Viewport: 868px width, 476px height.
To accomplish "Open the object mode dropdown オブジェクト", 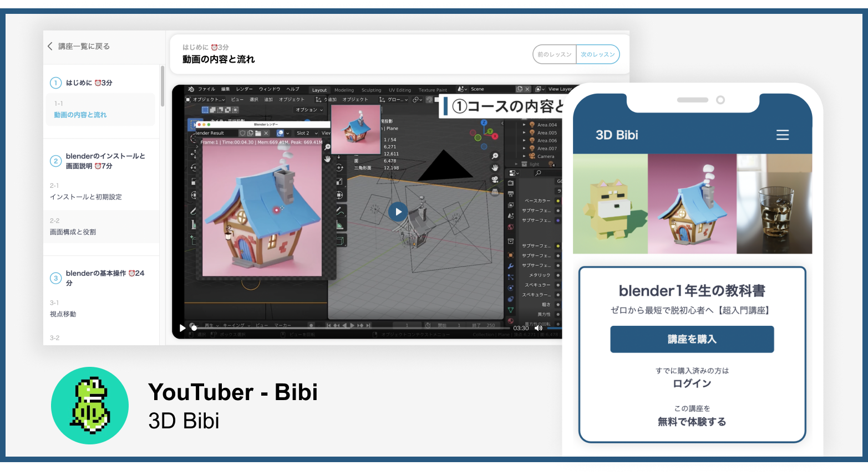I will coord(206,100).
